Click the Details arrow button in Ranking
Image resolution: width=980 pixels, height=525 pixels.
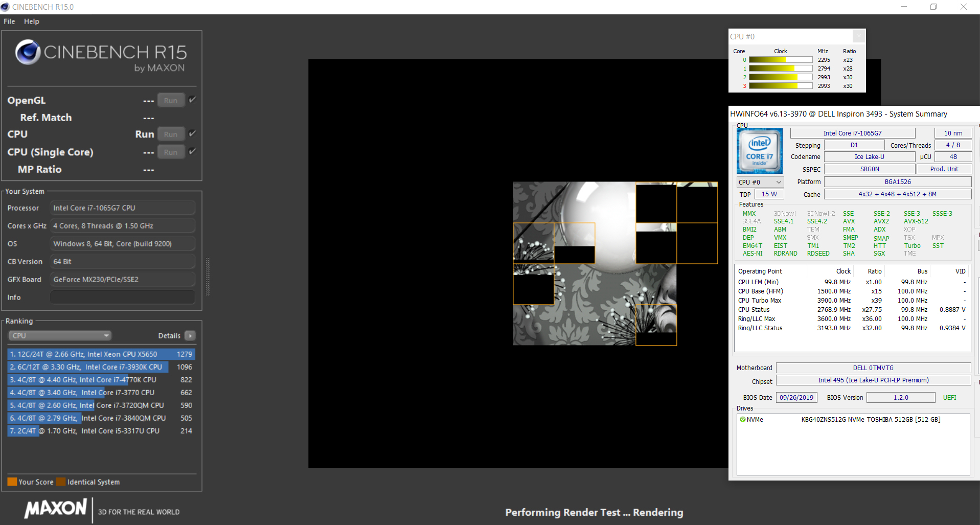[190, 336]
